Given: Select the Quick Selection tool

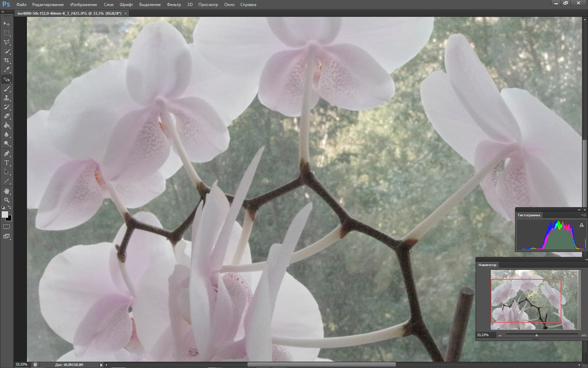Looking at the screenshot, I should pyautogui.click(x=7, y=51).
